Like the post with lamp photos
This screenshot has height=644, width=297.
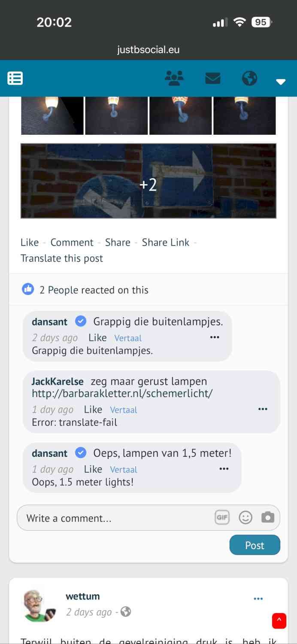coord(30,242)
